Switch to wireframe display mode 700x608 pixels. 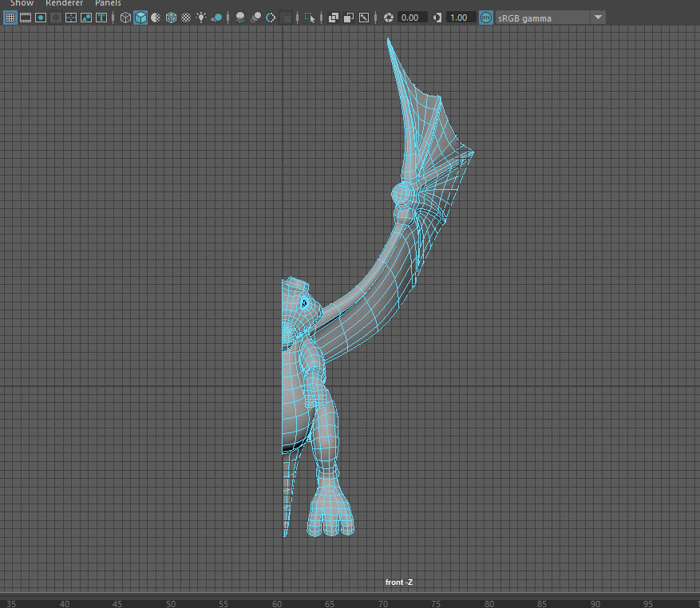click(x=125, y=18)
